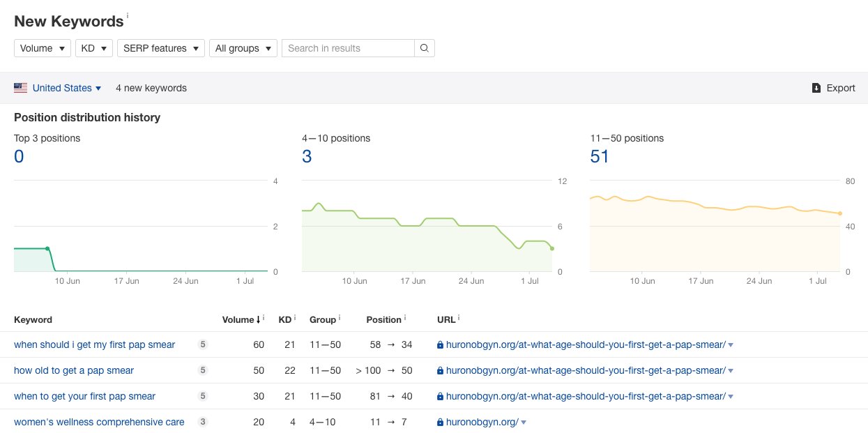Image resolution: width=868 pixels, height=433 pixels.
Task: Open the huronobgyn.org/ homepage link
Action: (482, 422)
